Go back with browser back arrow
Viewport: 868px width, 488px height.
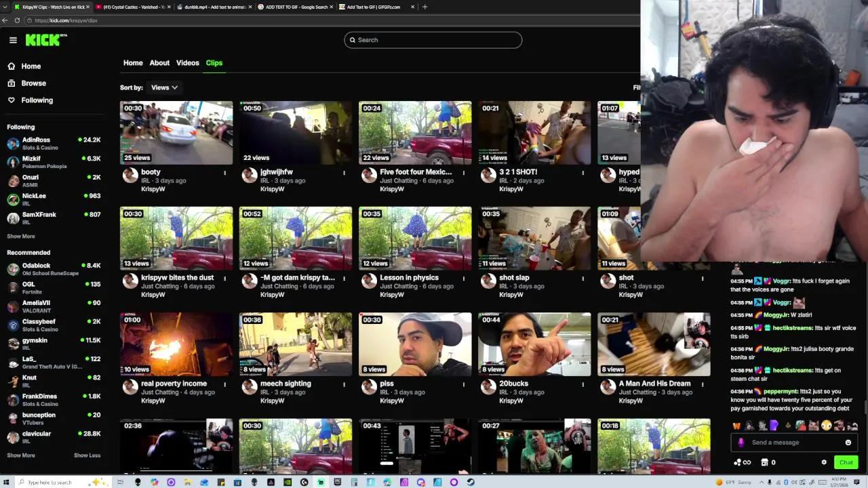[x=5, y=20]
